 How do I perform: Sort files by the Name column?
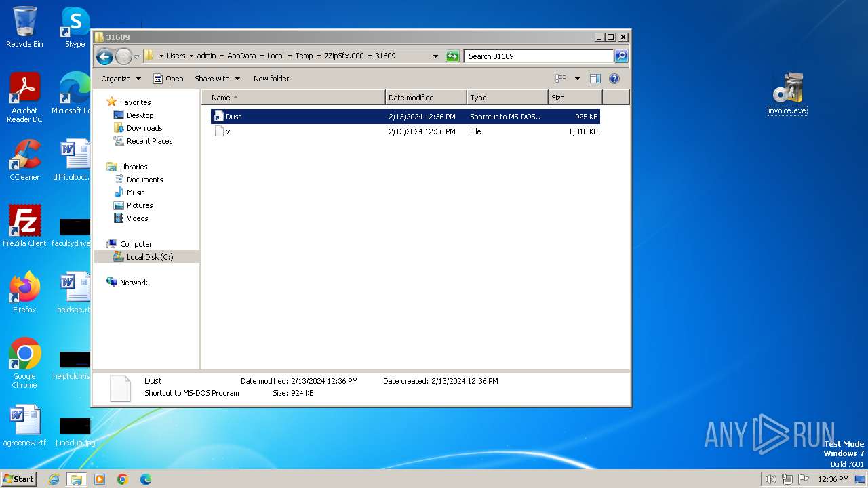(x=294, y=98)
